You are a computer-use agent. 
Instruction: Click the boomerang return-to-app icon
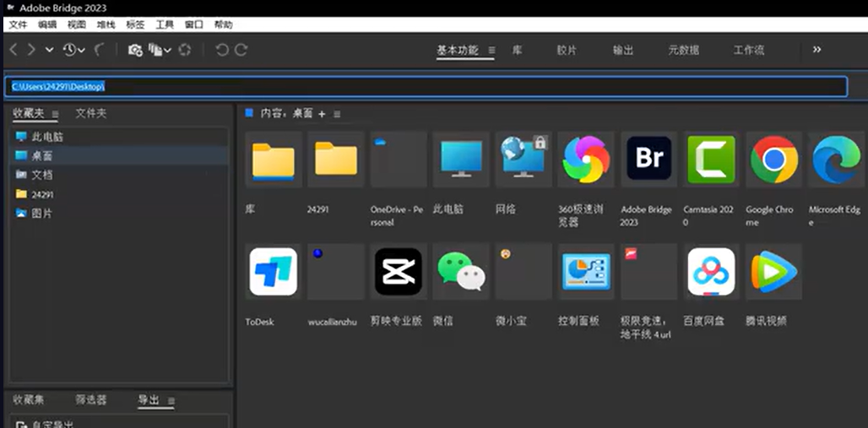tap(99, 50)
